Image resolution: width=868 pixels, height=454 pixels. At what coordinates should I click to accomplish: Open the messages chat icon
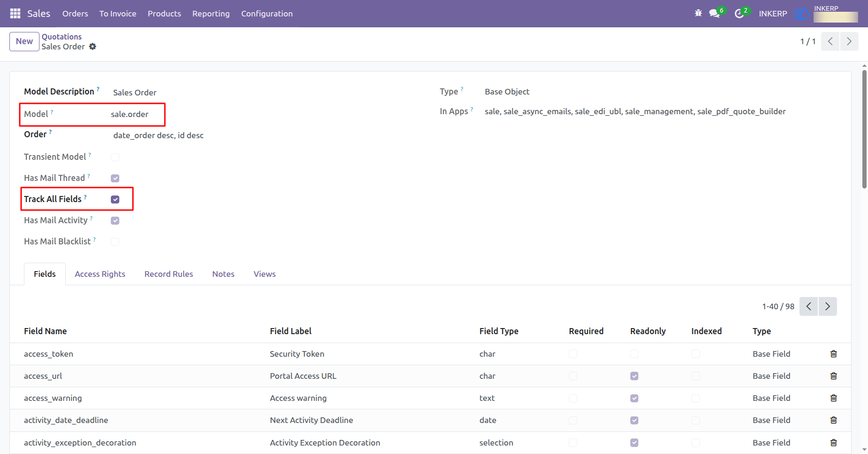(x=715, y=13)
